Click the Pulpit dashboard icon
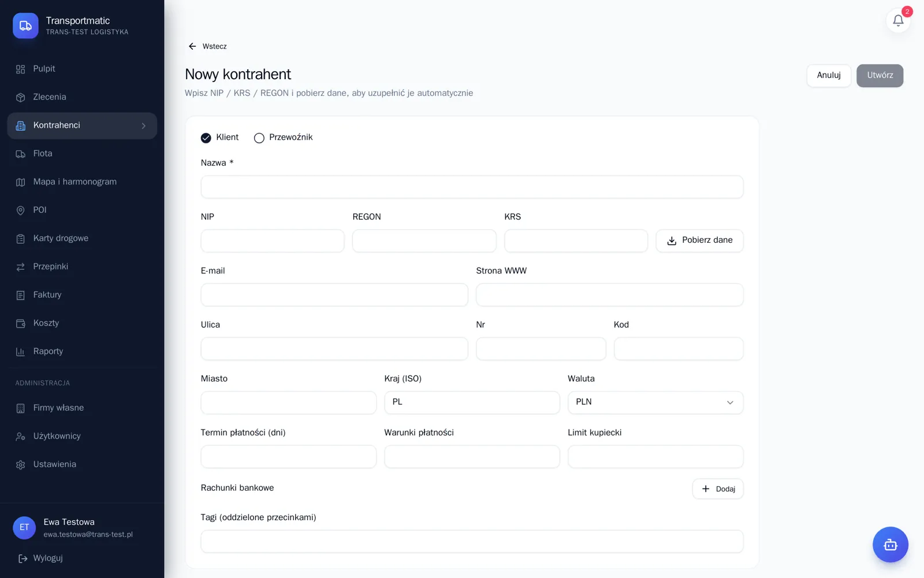The image size is (924, 578). [21, 69]
